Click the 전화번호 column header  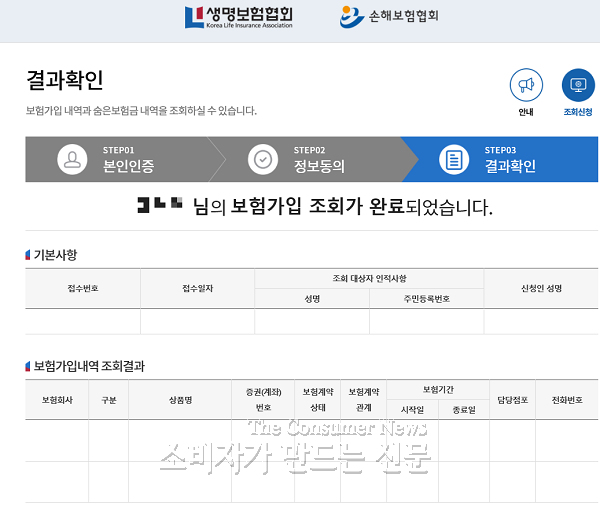click(x=567, y=400)
